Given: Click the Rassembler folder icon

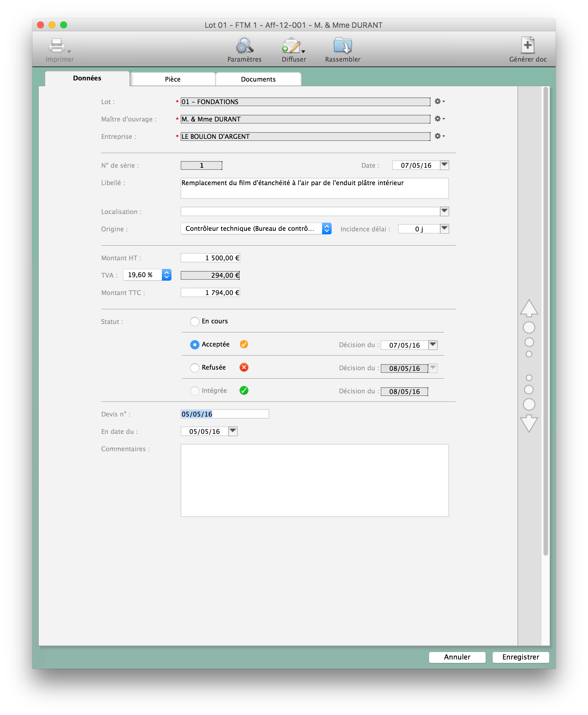Looking at the screenshot, I should click(343, 45).
